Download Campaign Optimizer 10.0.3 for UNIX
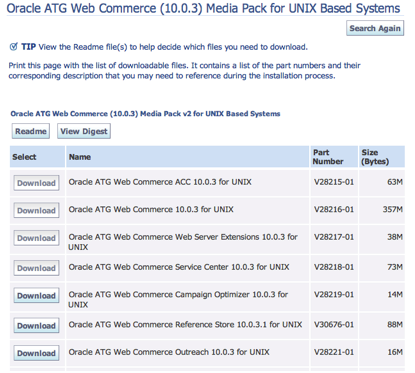The height and width of the screenshot is (373, 415). pyautogui.click(x=36, y=296)
